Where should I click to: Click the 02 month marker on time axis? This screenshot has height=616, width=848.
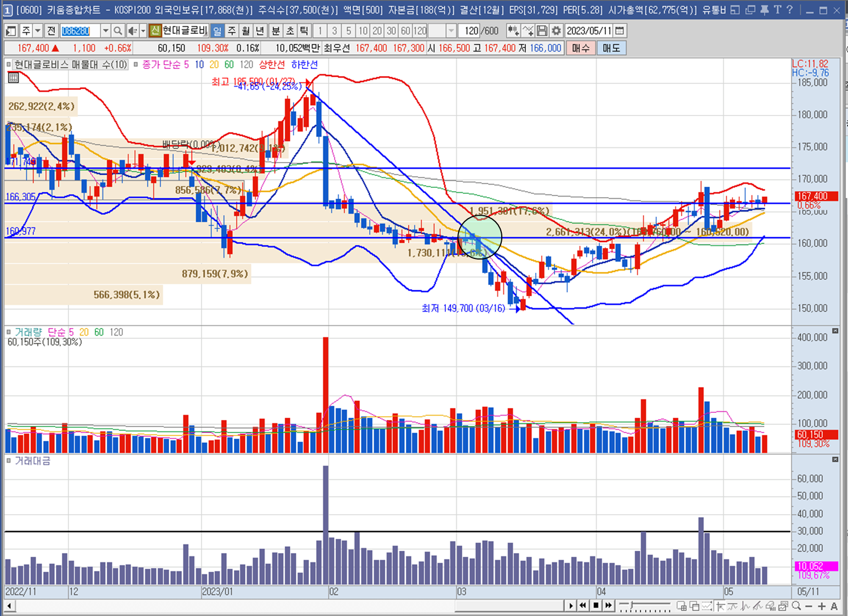coord(334,592)
